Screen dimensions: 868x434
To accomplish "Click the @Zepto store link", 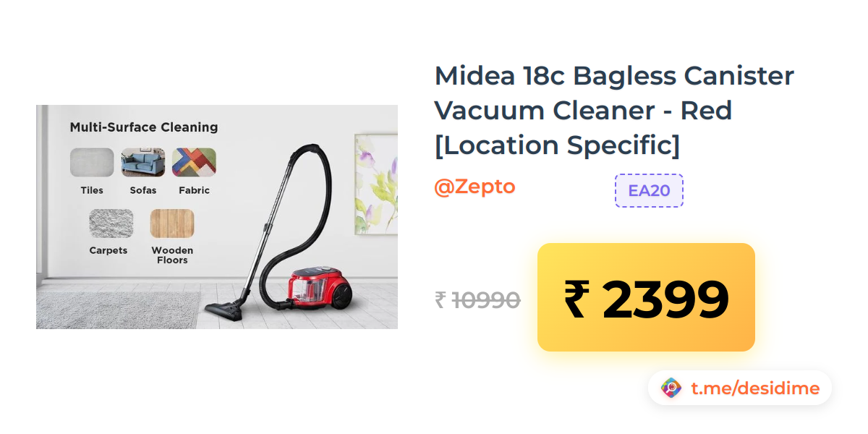I will pyautogui.click(x=475, y=187).
